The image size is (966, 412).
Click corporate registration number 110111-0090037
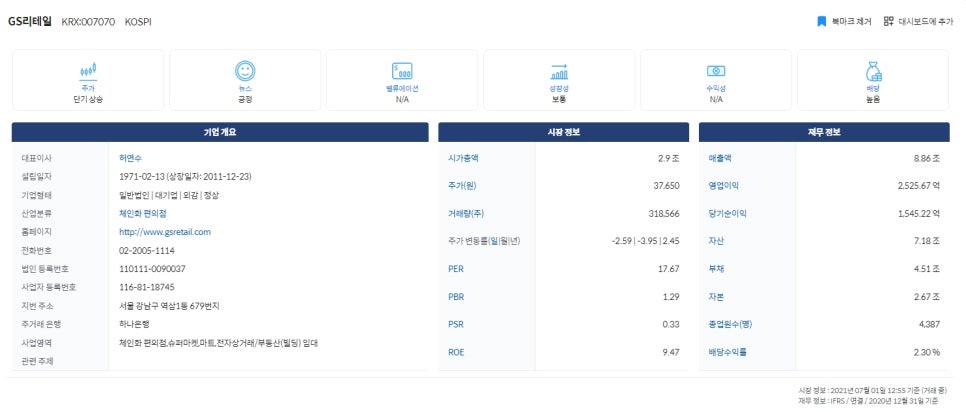point(152,269)
